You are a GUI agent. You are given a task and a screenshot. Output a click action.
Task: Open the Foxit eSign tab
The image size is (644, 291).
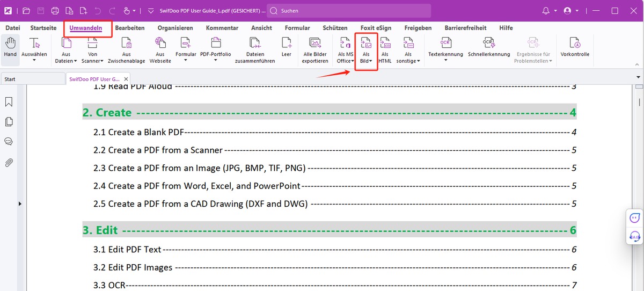coord(376,28)
